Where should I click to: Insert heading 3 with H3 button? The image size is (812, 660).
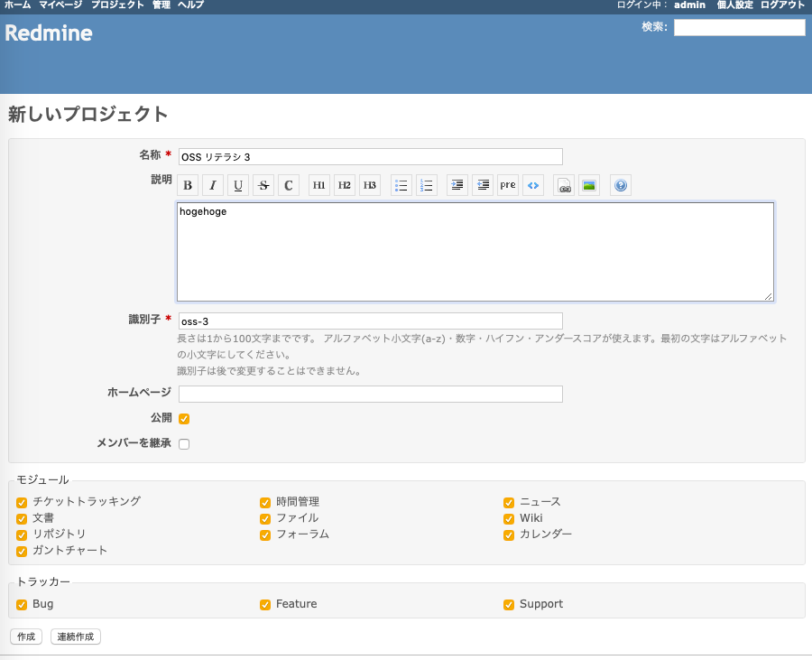tap(370, 186)
